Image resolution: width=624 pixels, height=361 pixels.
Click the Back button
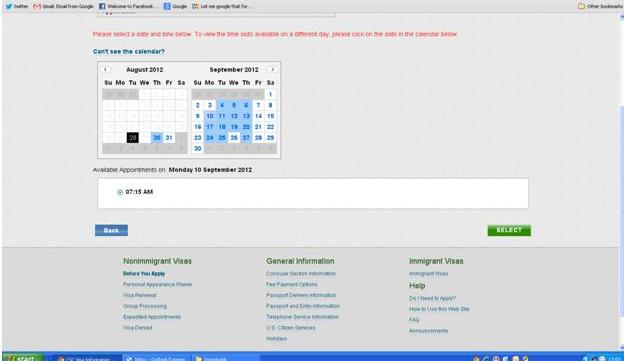111,230
